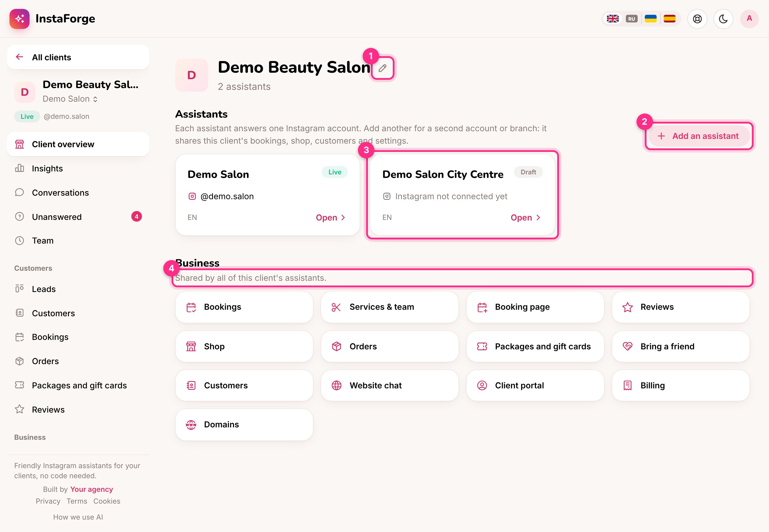Open the help lifebuoy icon
Viewport: 769px width, 532px height.
click(697, 19)
